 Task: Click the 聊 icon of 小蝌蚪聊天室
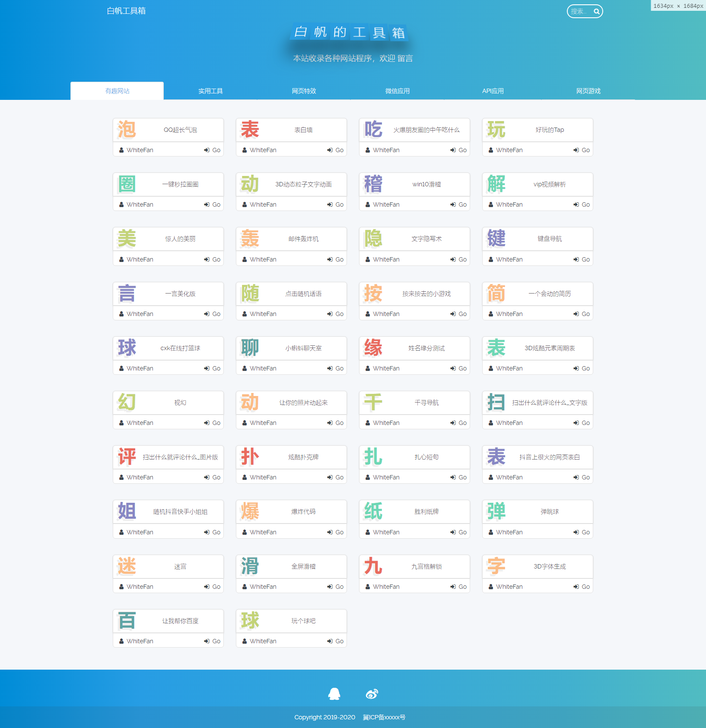point(250,348)
